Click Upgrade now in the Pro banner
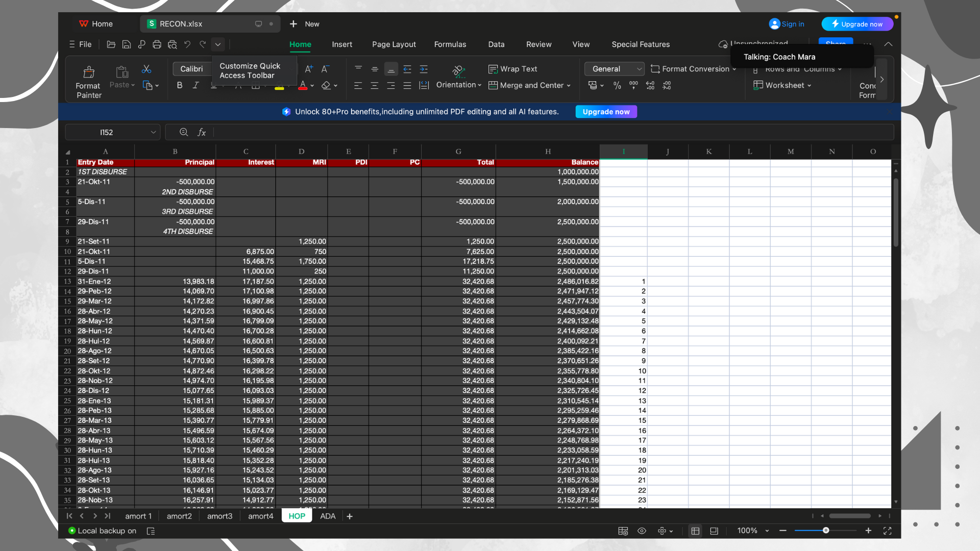 pyautogui.click(x=606, y=112)
